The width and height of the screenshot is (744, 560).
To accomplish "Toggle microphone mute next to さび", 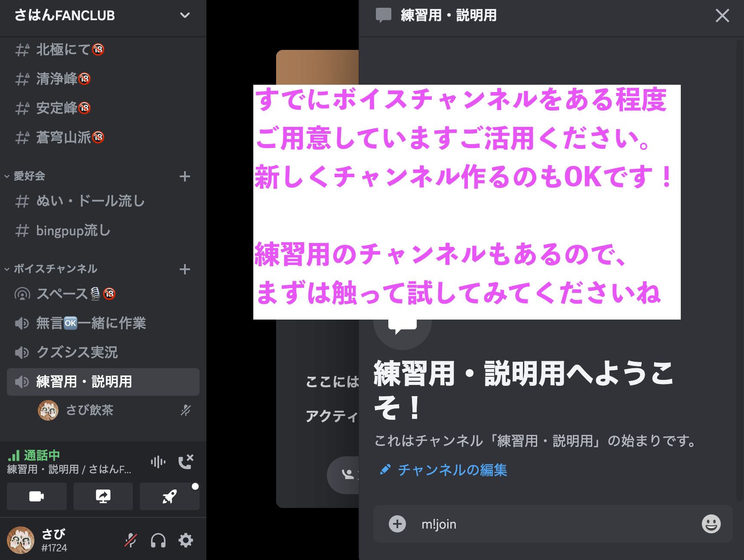I will [x=131, y=540].
